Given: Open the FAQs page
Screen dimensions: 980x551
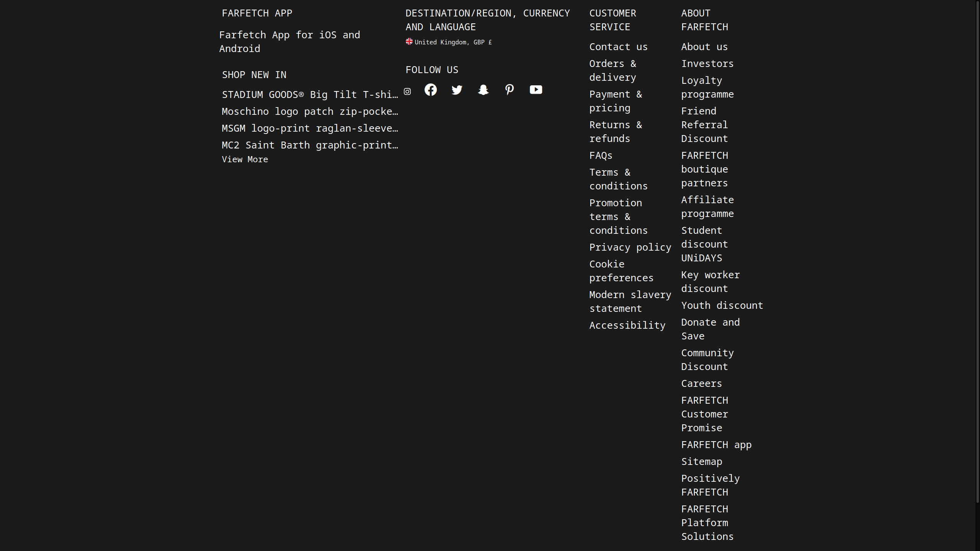Looking at the screenshot, I should pos(601,155).
